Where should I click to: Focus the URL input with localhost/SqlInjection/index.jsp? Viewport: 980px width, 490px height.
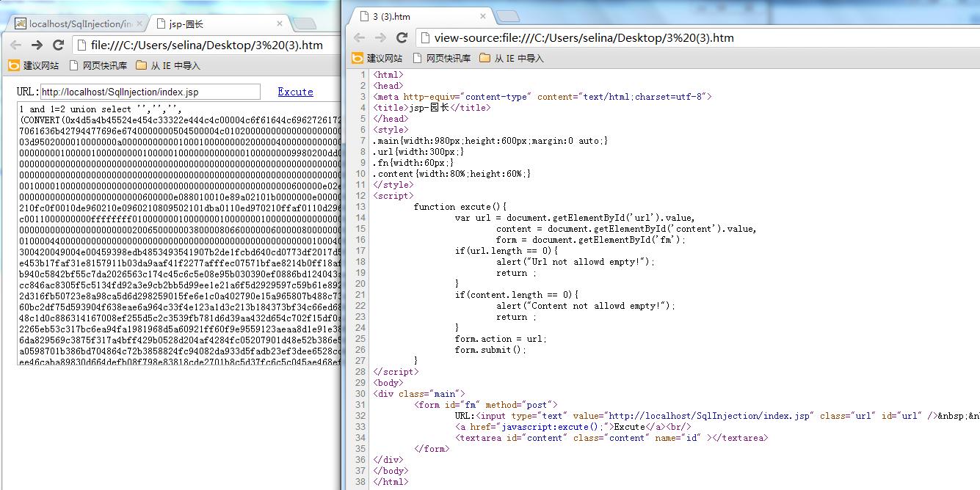tap(150, 92)
